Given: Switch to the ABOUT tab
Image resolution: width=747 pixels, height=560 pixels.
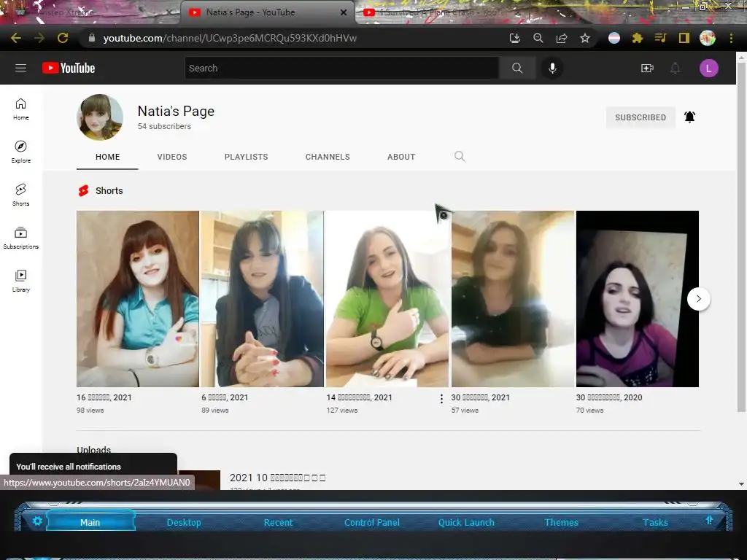Looking at the screenshot, I should 401,157.
